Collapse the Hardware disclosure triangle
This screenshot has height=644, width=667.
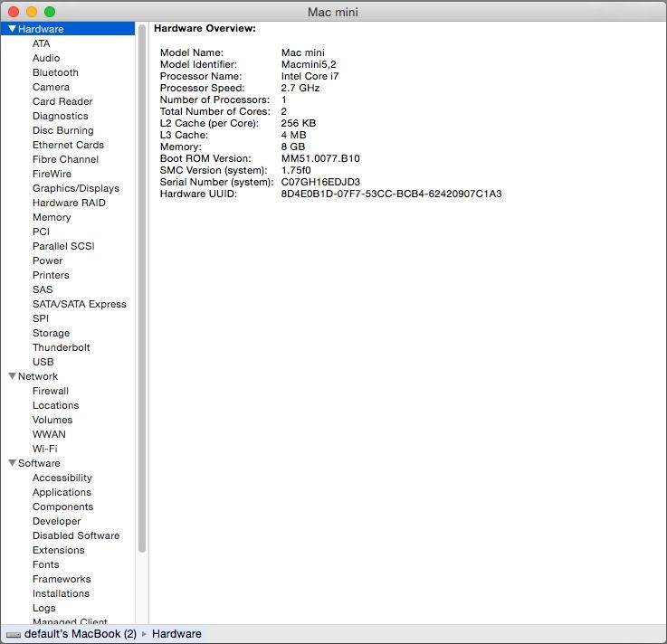12,29
